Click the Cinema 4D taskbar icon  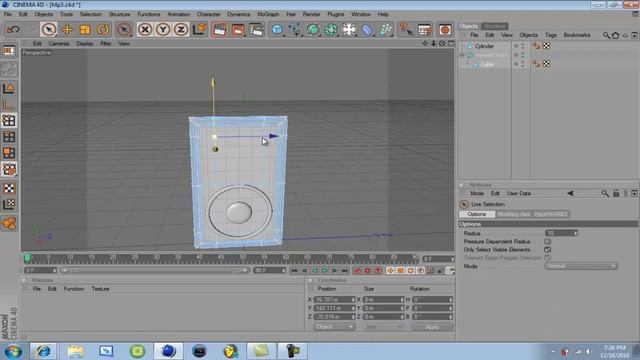pos(168,351)
